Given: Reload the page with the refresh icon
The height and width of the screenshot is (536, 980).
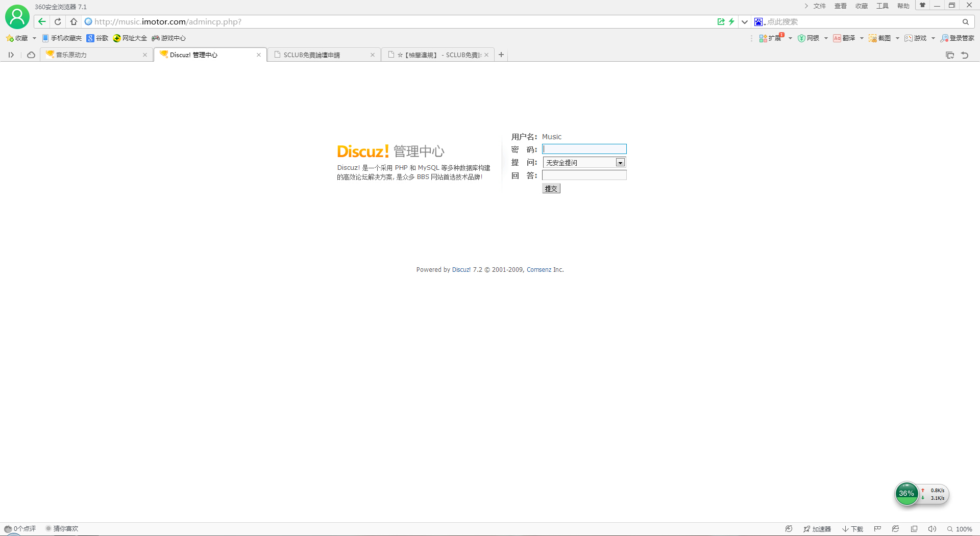Looking at the screenshot, I should click(58, 21).
